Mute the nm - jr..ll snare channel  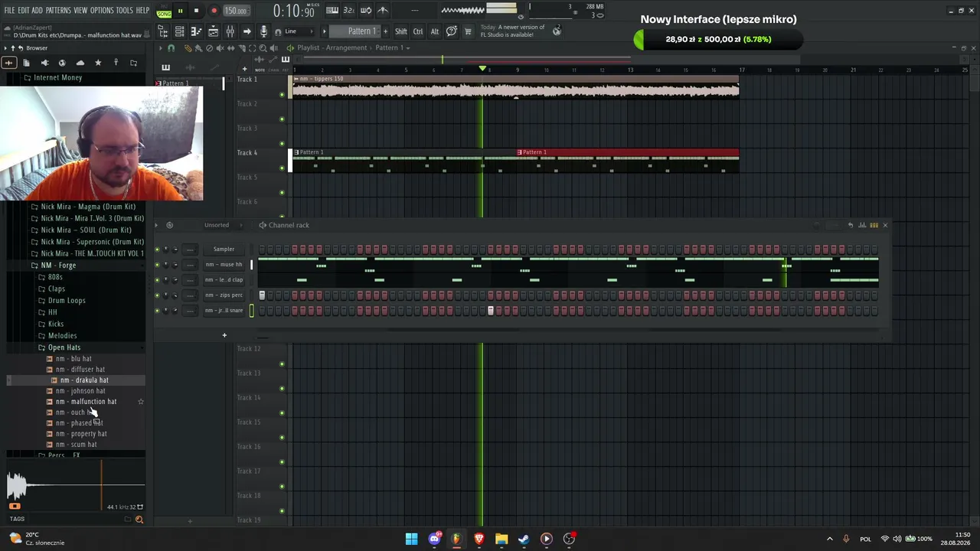[158, 311]
